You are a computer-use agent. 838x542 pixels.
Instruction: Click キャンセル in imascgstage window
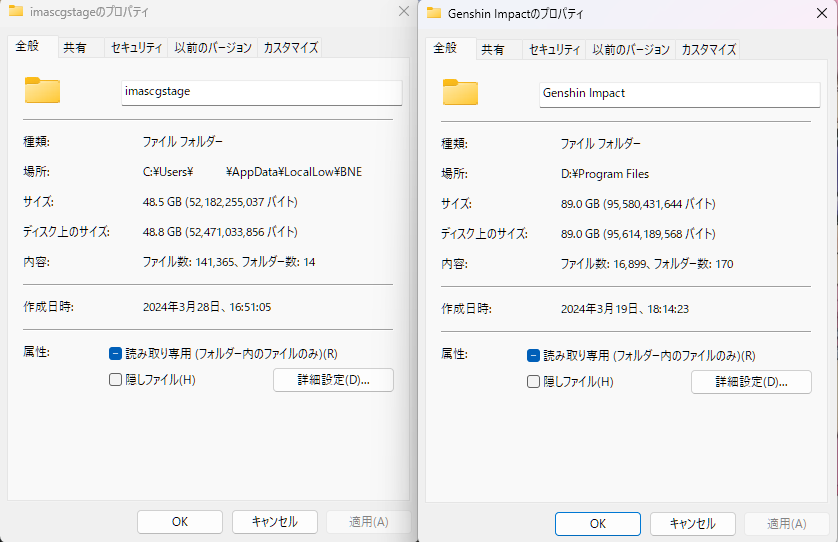(275, 522)
